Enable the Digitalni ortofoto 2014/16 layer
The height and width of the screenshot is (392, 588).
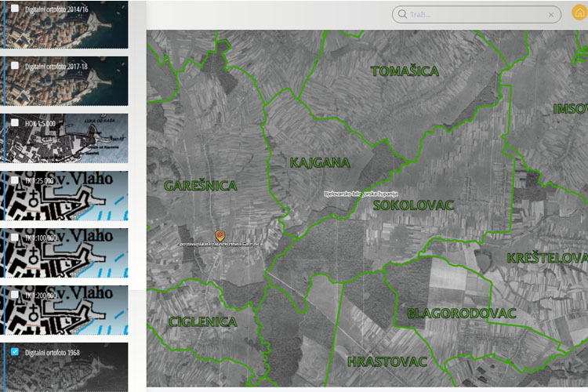15,9
